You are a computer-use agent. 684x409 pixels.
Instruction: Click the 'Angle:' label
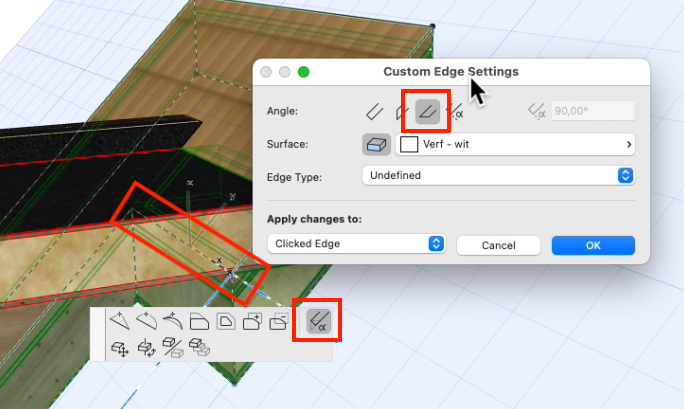(x=282, y=111)
